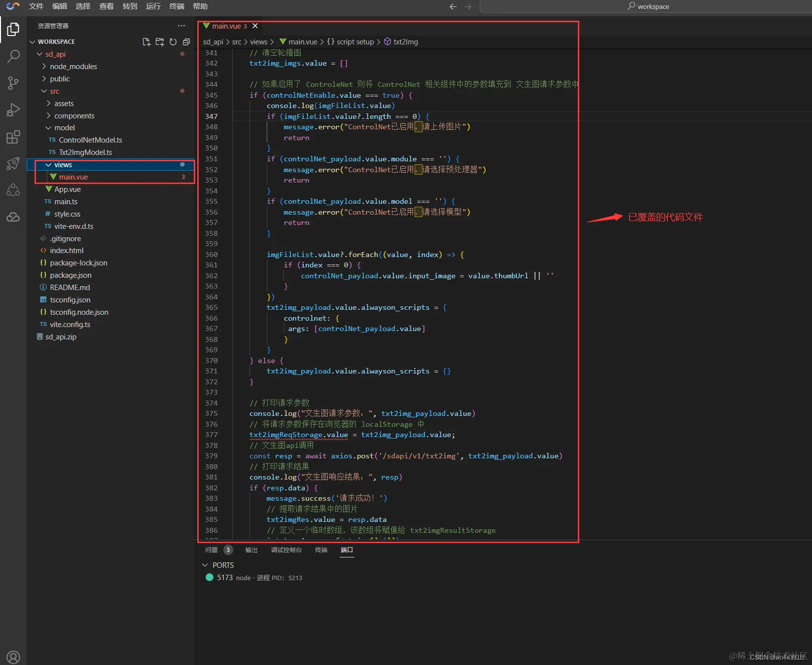812x665 pixels.
Task: Go forward using the navigation arrow
Action: (468, 6)
